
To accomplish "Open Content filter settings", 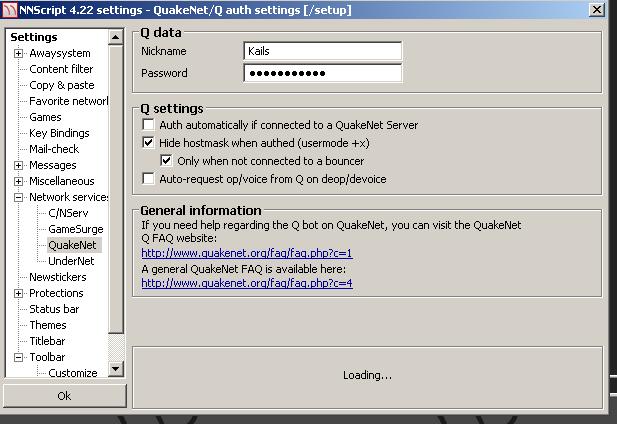I will click(61, 69).
